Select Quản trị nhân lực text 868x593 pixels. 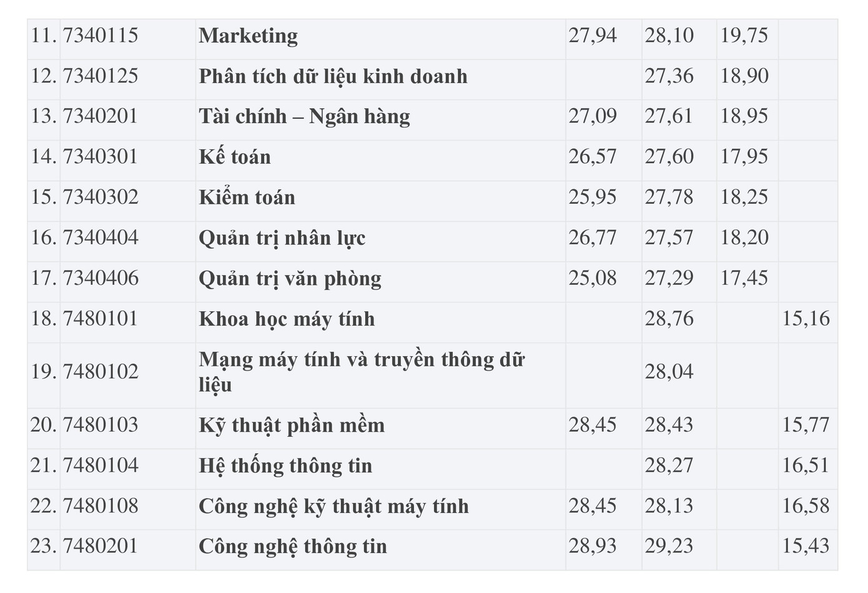282,239
